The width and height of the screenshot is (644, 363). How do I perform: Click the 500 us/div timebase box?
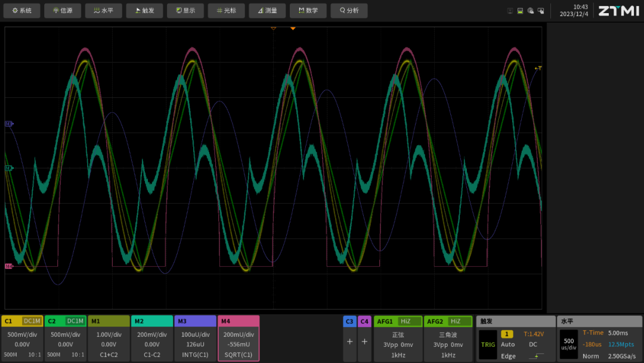[568, 344]
